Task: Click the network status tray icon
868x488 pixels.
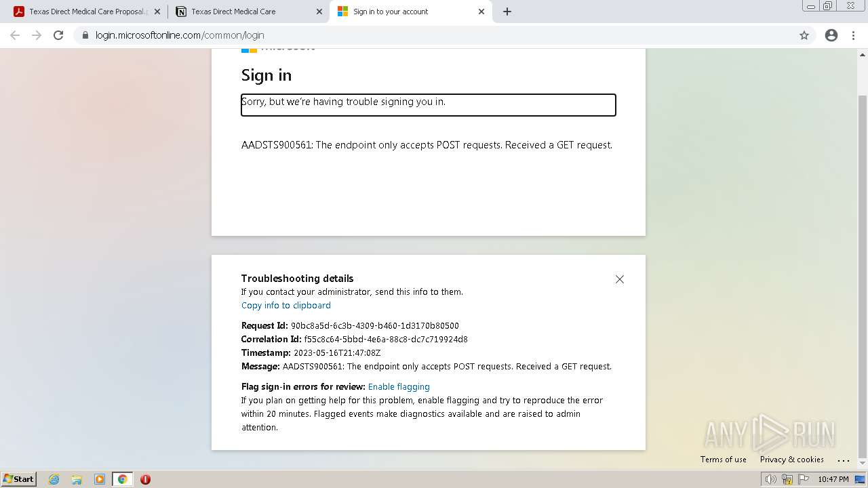Action: pos(787,479)
